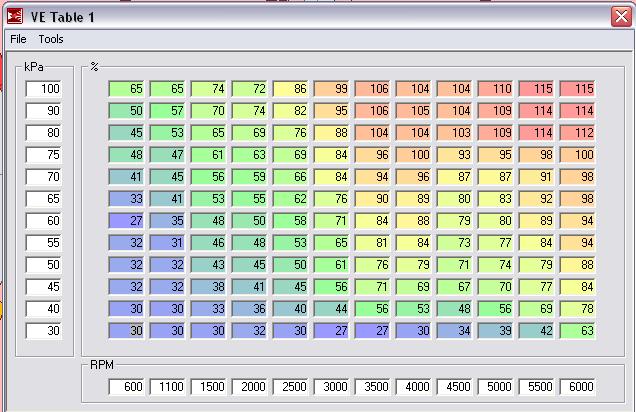
Task: Pick the VE cell at 80 kPa, 4500 RPM
Action: click(x=455, y=133)
